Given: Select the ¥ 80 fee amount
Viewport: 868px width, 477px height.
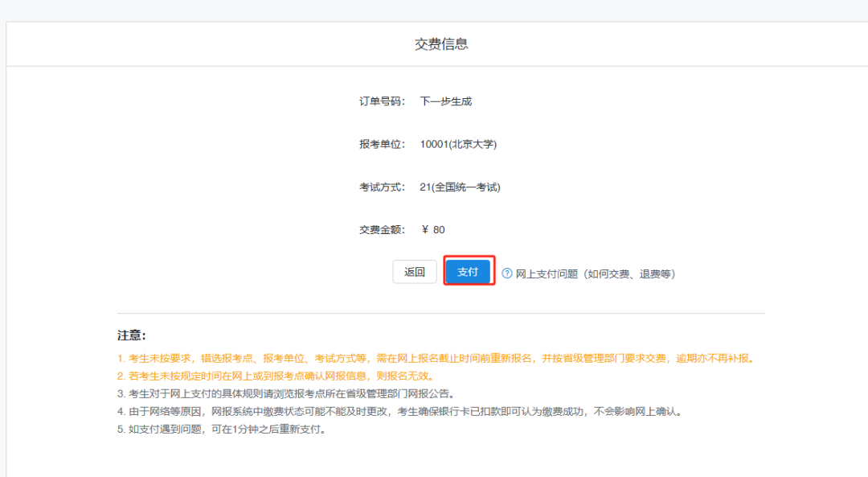Looking at the screenshot, I should pos(432,230).
